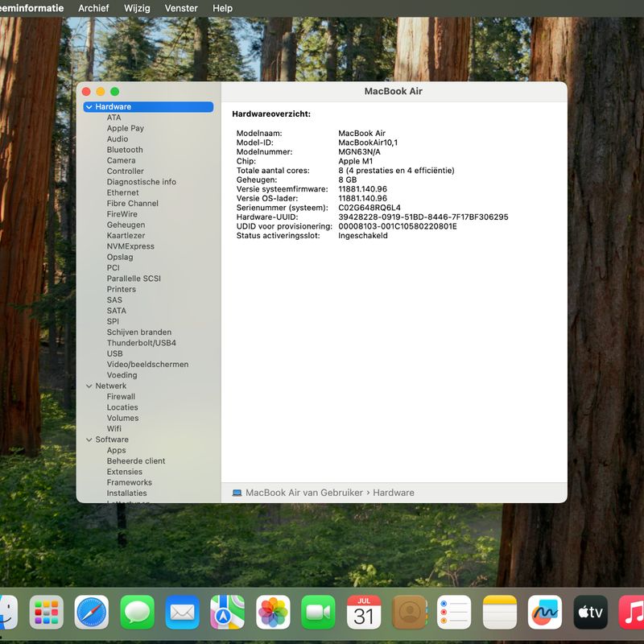Open Music app in the Dock
Screen dimensions: 644x644
631,613
